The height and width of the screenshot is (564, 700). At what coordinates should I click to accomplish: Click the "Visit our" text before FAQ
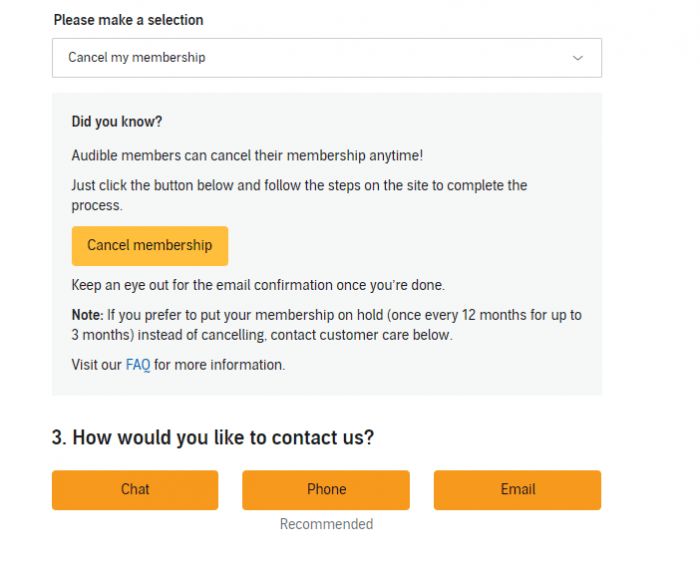point(97,365)
